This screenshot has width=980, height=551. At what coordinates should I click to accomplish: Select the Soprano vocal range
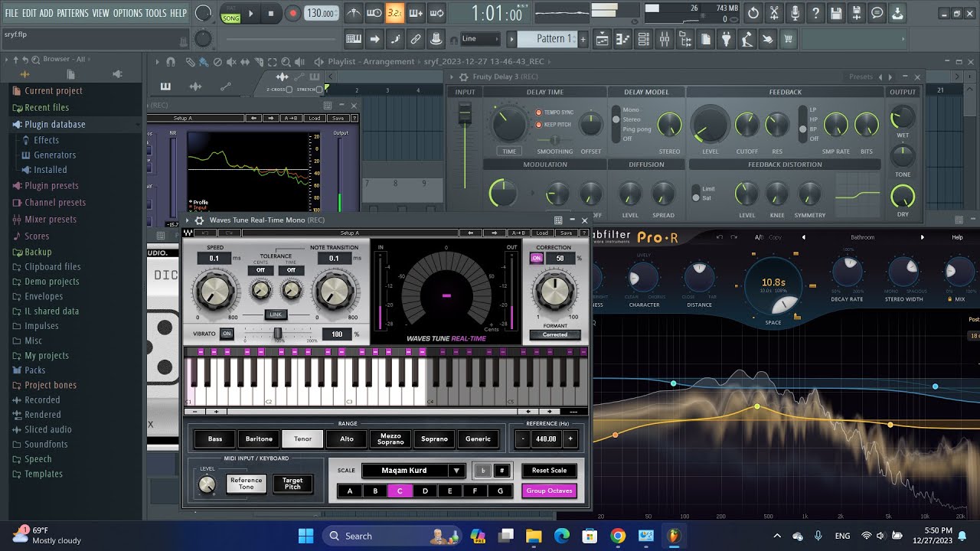[x=434, y=439]
